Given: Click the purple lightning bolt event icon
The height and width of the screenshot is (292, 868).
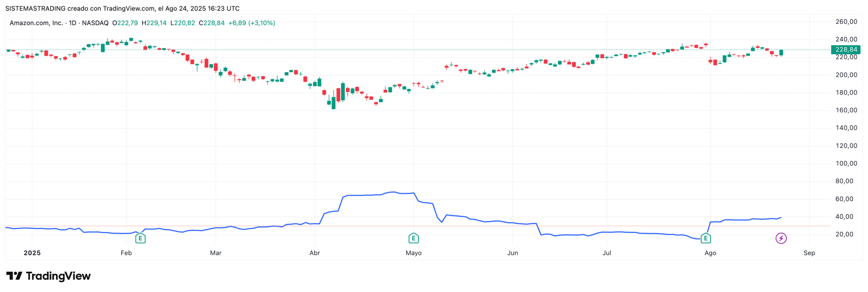Looking at the screenshot, I should tap(781, 238).
